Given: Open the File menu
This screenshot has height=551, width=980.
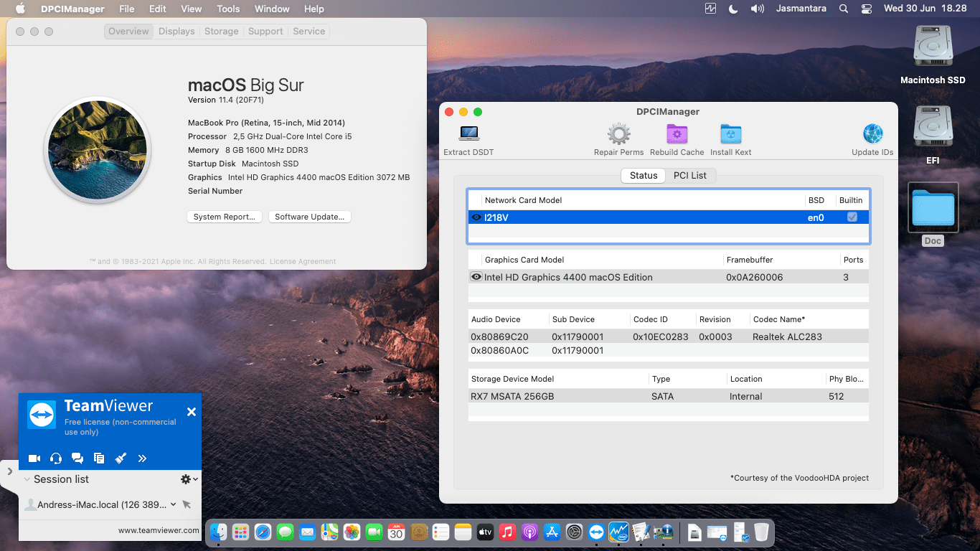Looking at the screenshot, I should tap(127, 9).
